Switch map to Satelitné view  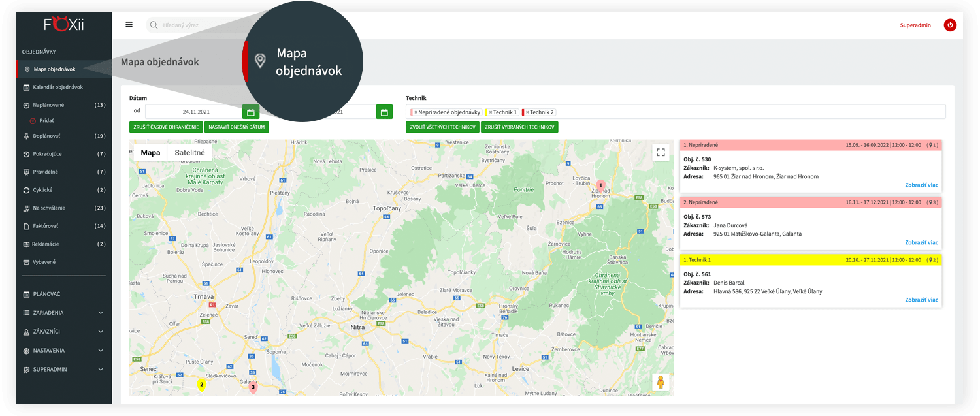point(189,153)
